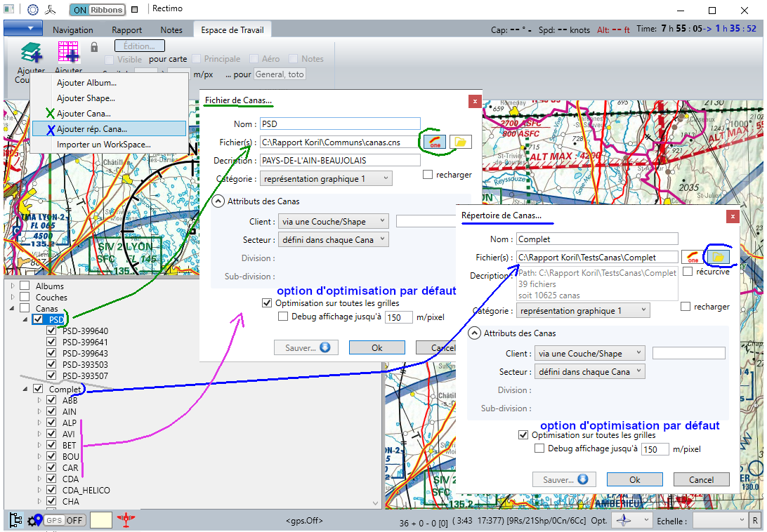Open Catégorie dropdown in Répertoire de Canas
This screenshot has width=767, height=532.
coord(583,310)
